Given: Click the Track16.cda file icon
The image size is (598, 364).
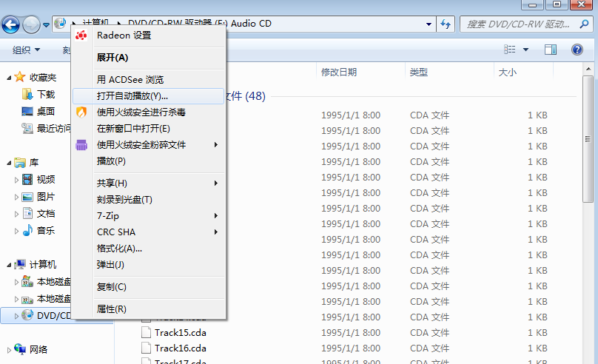Looking at the screenshot, I should click(x=146, y=348).
